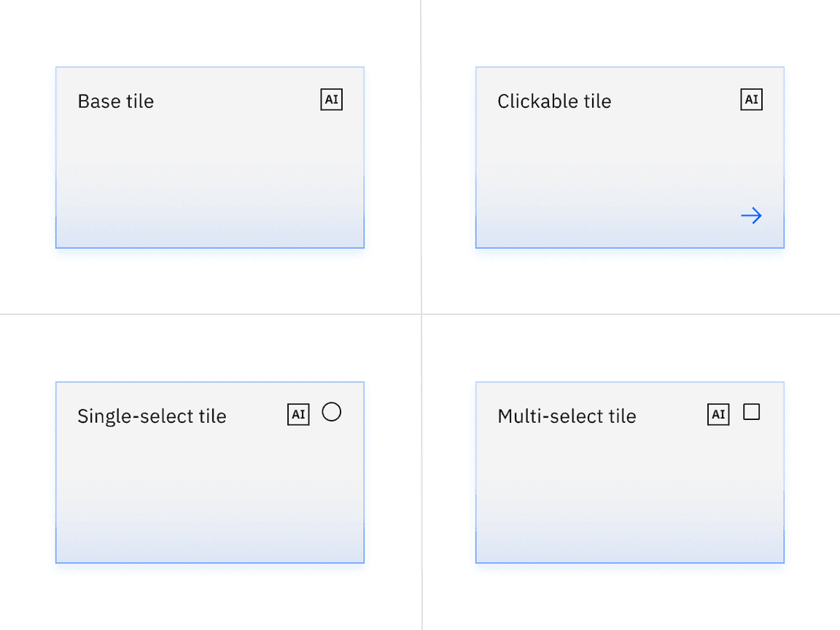Open the AI label on the Multi-select tile
Screen dimensions: 840x630
tap(718, 414)
